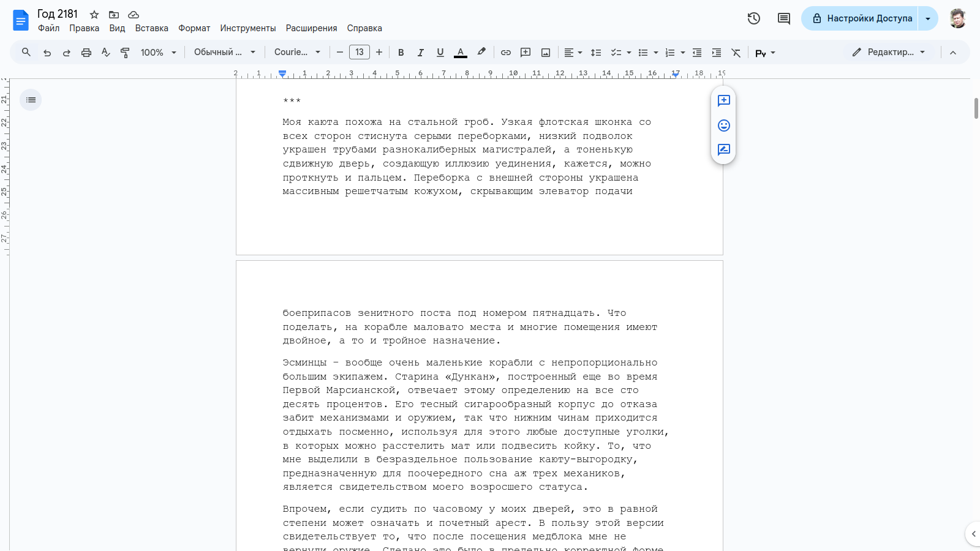
Task: Open the Файл menu
Action: (49, 28)
